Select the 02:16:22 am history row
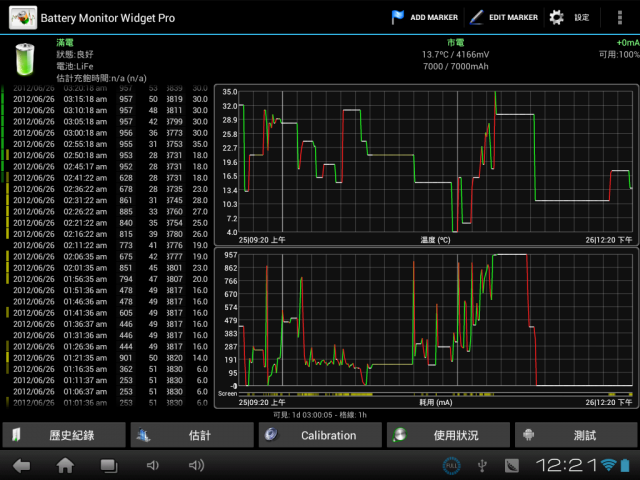 (x=108, y=234)
